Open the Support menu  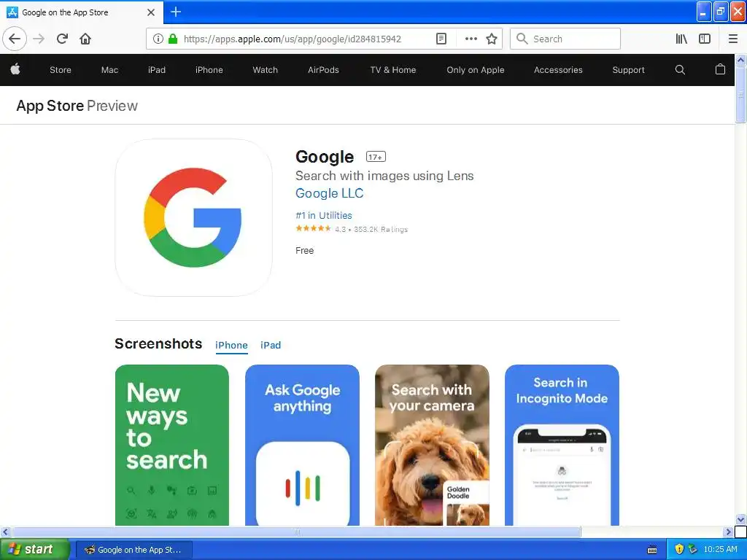pos(628,69)
